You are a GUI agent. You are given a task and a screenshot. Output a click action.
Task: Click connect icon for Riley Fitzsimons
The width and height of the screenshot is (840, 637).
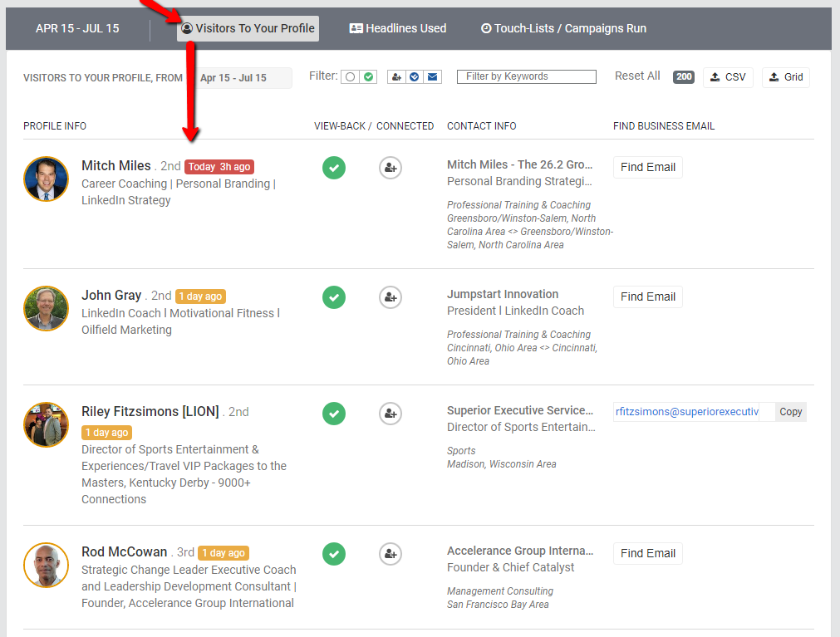391,413
